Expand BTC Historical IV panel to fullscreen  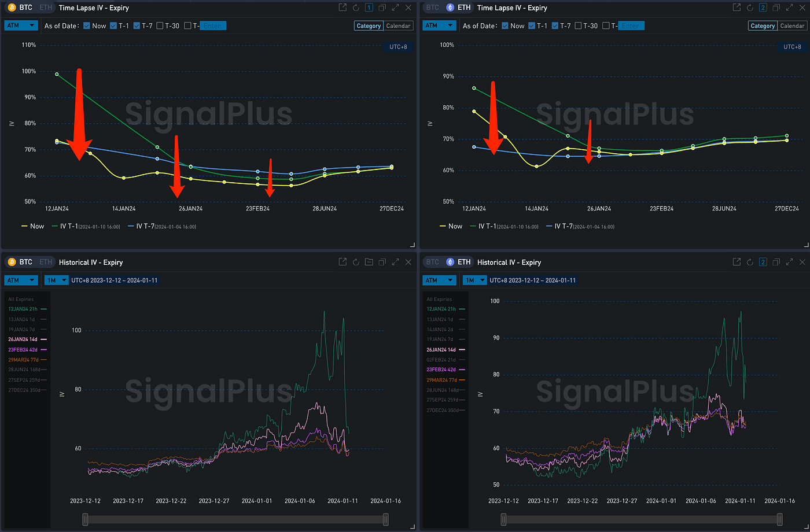(396, 262)
